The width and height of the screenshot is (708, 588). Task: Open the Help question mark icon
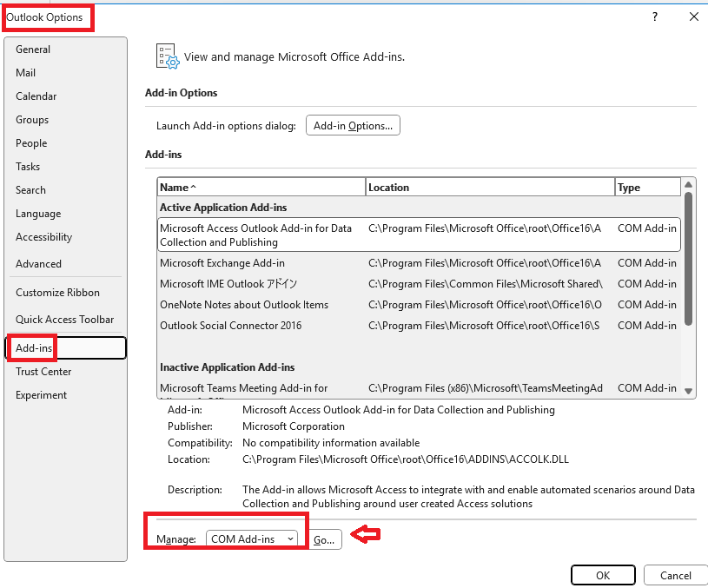pyautogui.click(x=655, y=17)
